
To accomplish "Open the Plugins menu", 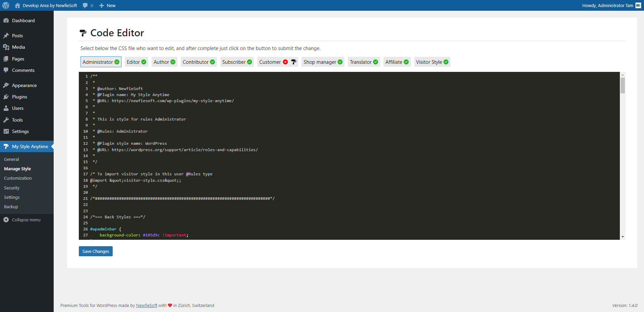I will point(27,97).
